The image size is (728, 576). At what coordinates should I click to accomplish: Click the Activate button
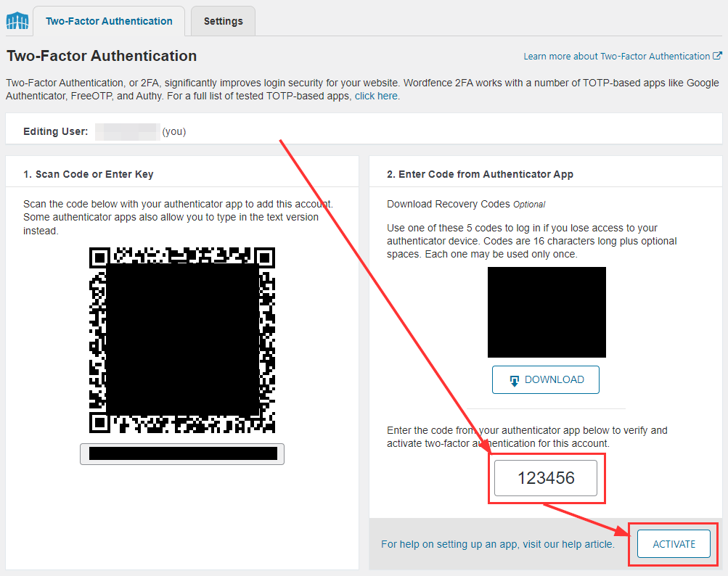[x=674, y=544]
